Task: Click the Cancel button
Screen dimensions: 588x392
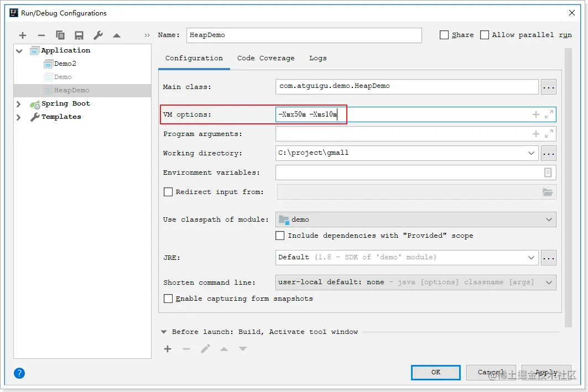Action: tap(491, 373)
